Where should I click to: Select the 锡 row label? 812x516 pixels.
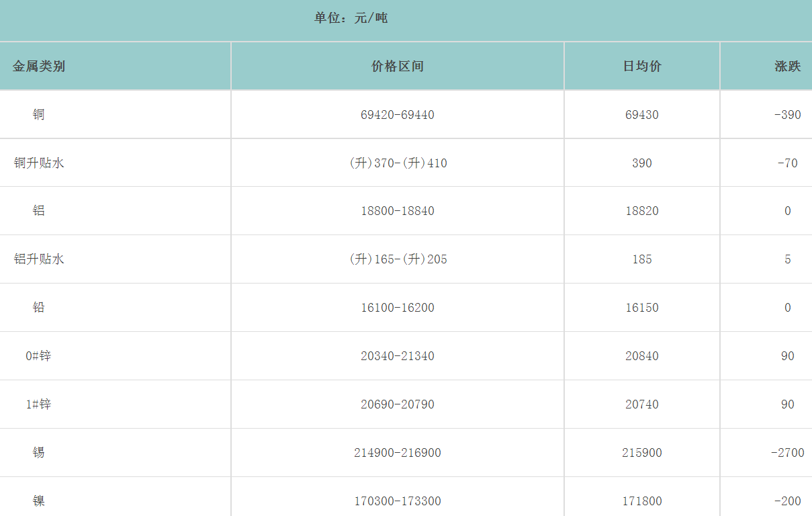point(39,453)
